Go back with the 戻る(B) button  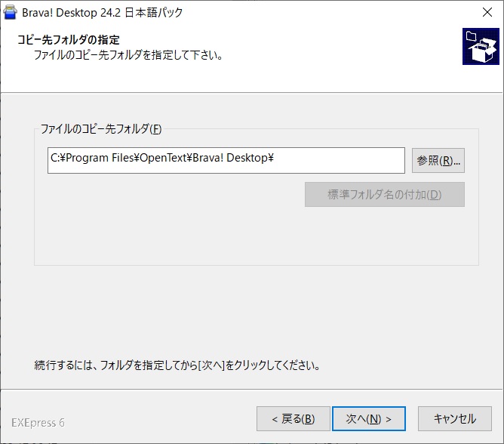coord(293,418)
